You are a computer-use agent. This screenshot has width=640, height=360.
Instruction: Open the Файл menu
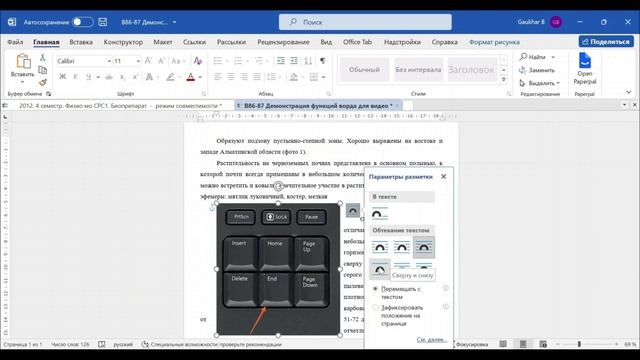click(x=15, y=42)
